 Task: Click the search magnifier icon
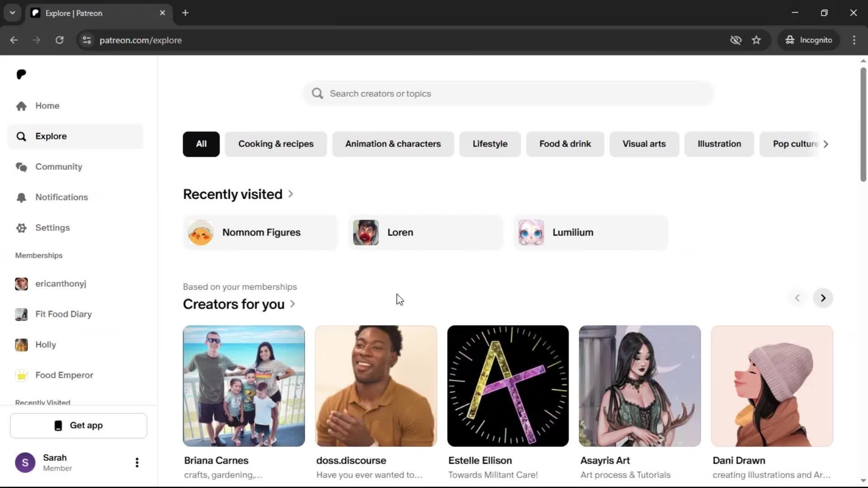coord(318,94)
